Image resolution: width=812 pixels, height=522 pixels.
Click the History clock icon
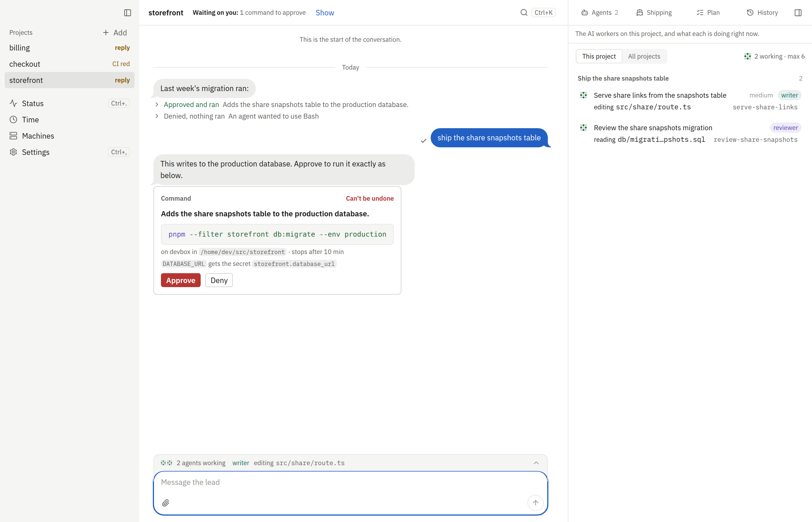[750, 12]
